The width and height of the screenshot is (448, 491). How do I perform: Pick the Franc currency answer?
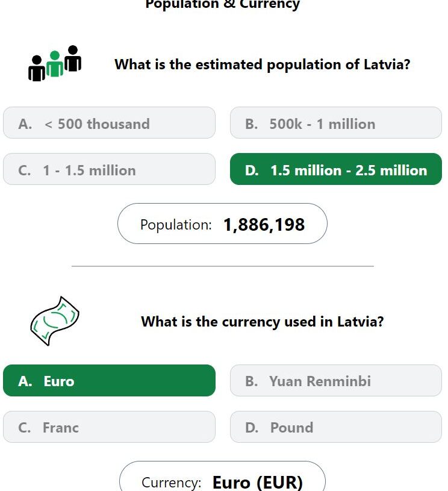(x=109, y=427)
